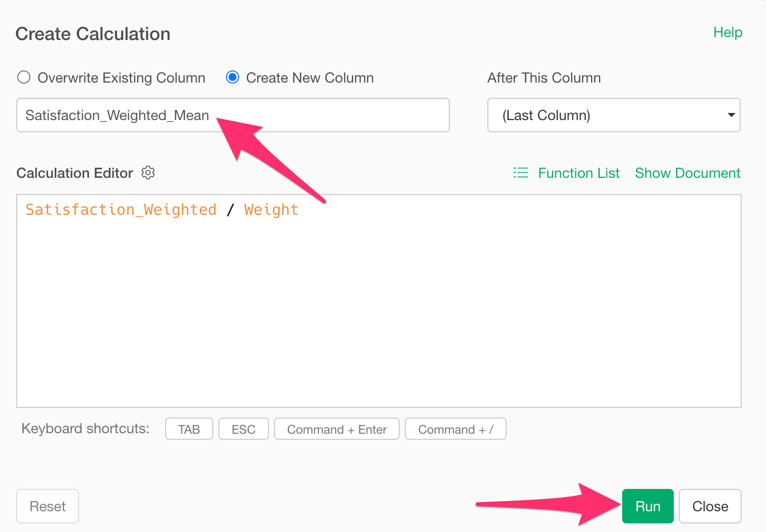Click the Command + Enter shortcut
This screenshot has width=766, height=532.
click(x=337, y=429)
